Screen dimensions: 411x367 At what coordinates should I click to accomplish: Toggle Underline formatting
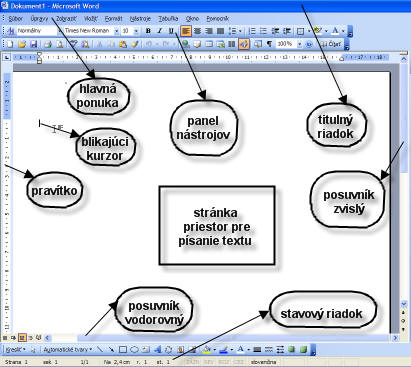click(x=171, y=31)
